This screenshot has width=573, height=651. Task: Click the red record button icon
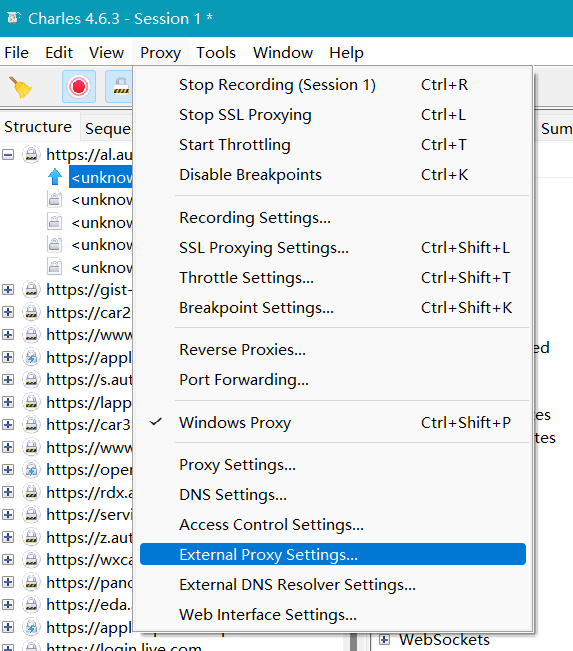pos(79,87)
